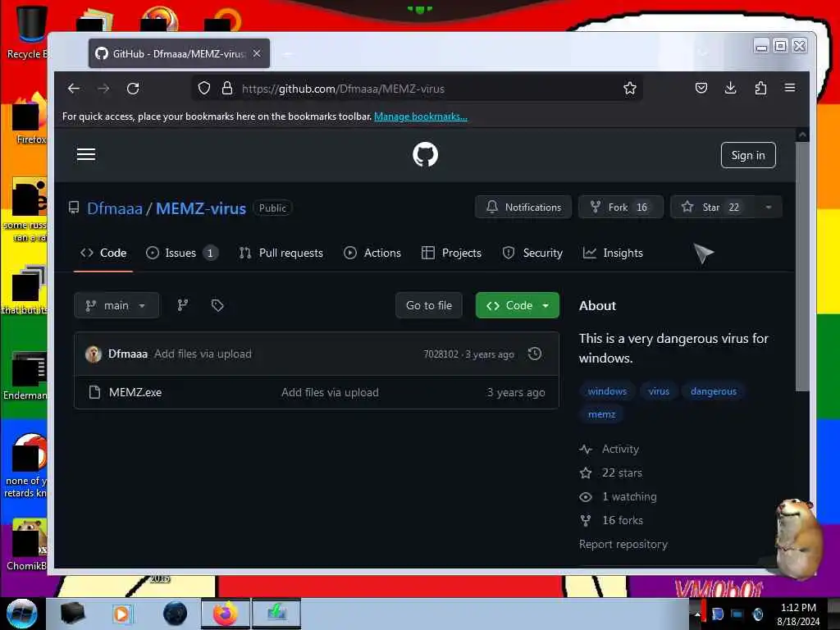Click the Go to file button
This screenshot has height=630, width=840.
point(428,305)
